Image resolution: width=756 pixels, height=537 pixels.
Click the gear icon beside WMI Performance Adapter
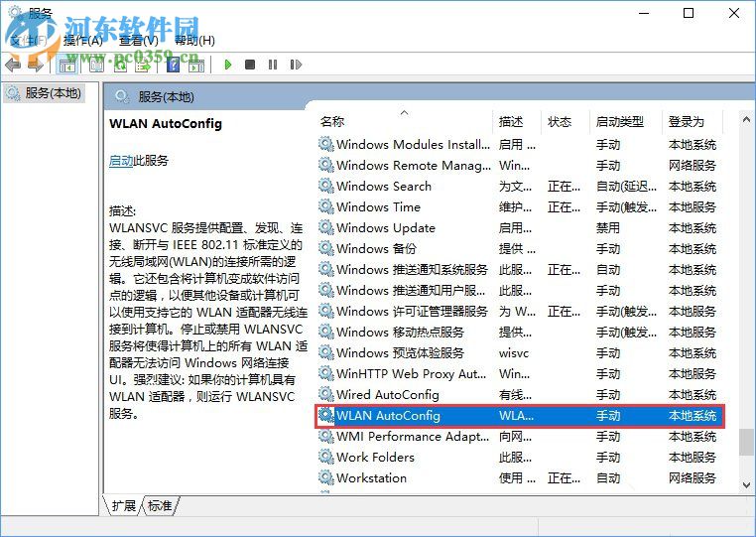point(326,436)
